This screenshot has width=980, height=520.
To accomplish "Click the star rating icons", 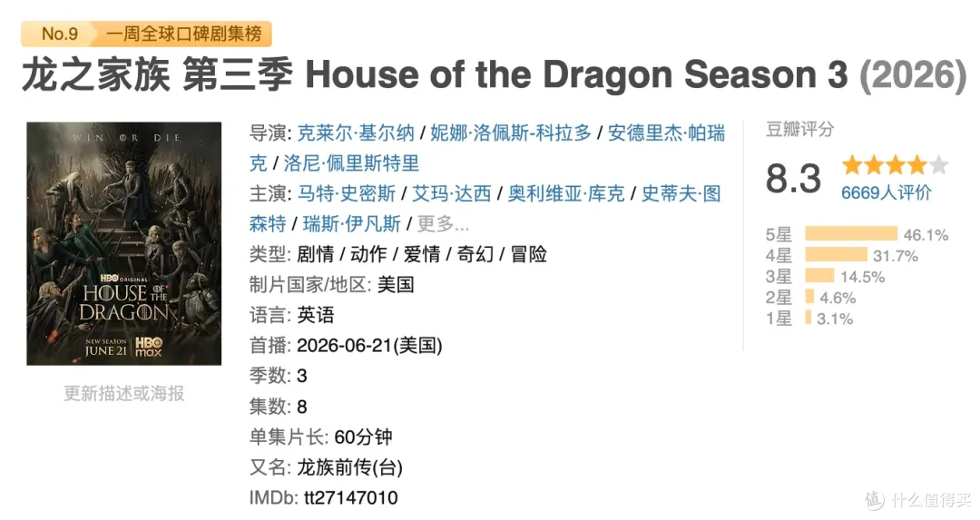I will click(895, 166).
